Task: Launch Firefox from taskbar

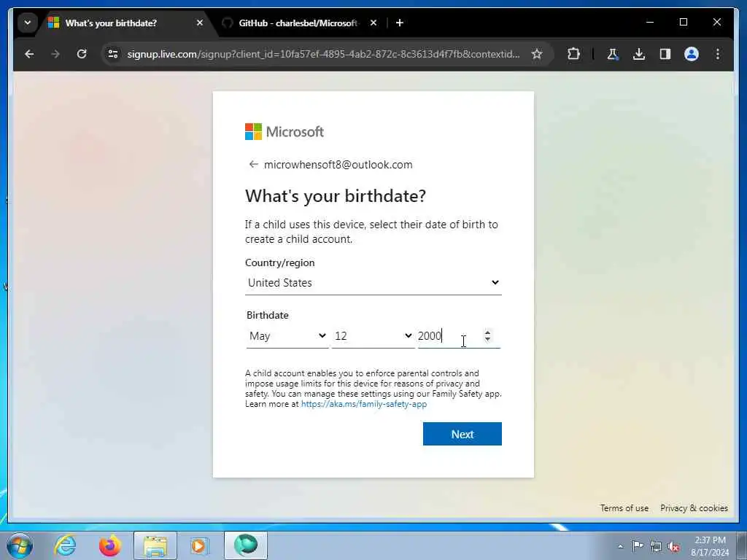Action: click(x=109, y=545)
